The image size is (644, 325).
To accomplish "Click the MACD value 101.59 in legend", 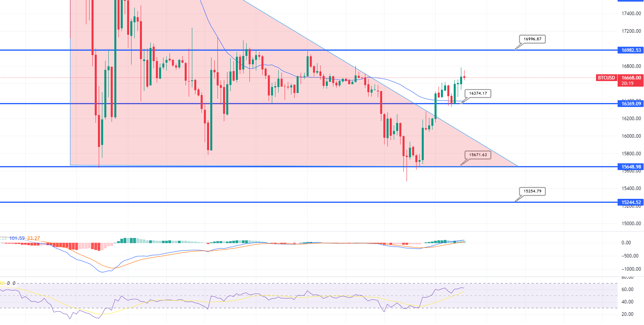I will tap(17, 238).
